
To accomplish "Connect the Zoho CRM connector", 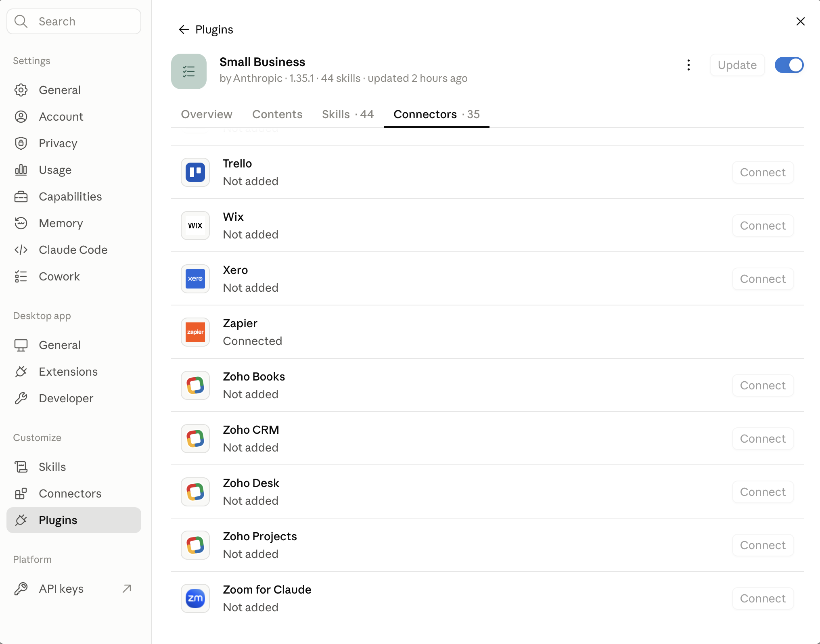I will pos(763,439).
